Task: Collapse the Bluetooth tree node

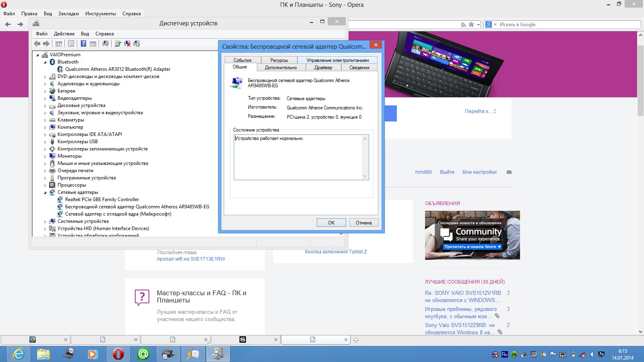Action: point(45,62)
